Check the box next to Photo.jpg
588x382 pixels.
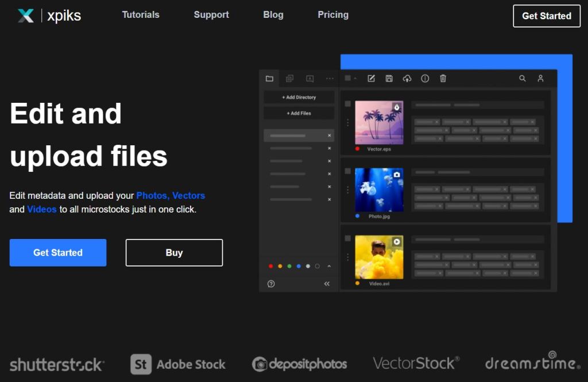[x=347, y=171]
